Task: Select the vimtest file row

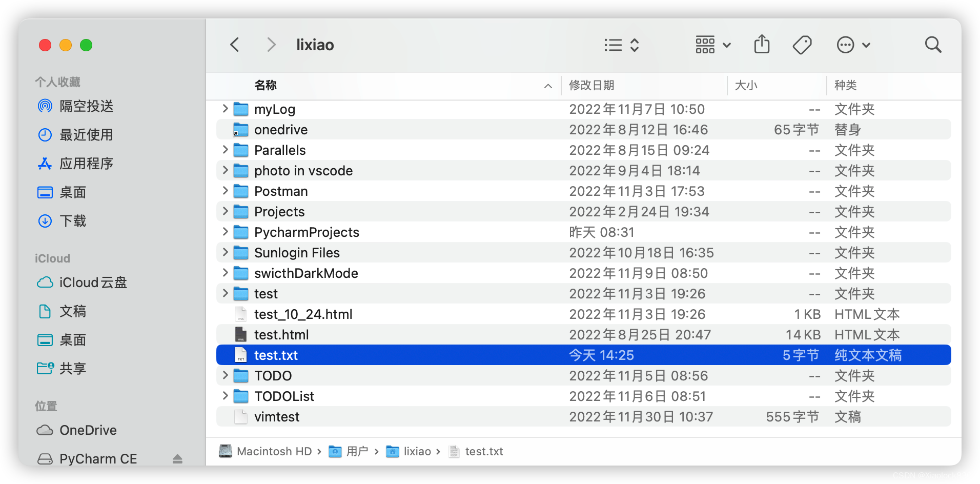Action: point(583,416)
